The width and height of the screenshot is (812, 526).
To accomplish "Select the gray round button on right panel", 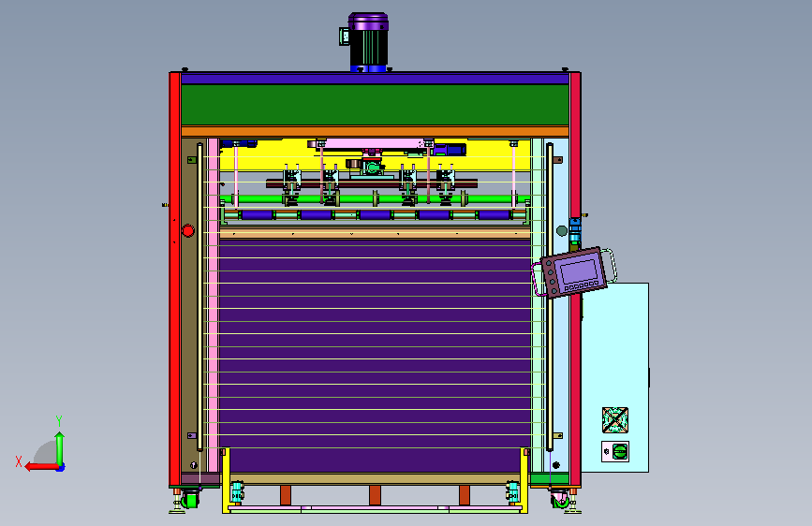I will pos(562,231).
